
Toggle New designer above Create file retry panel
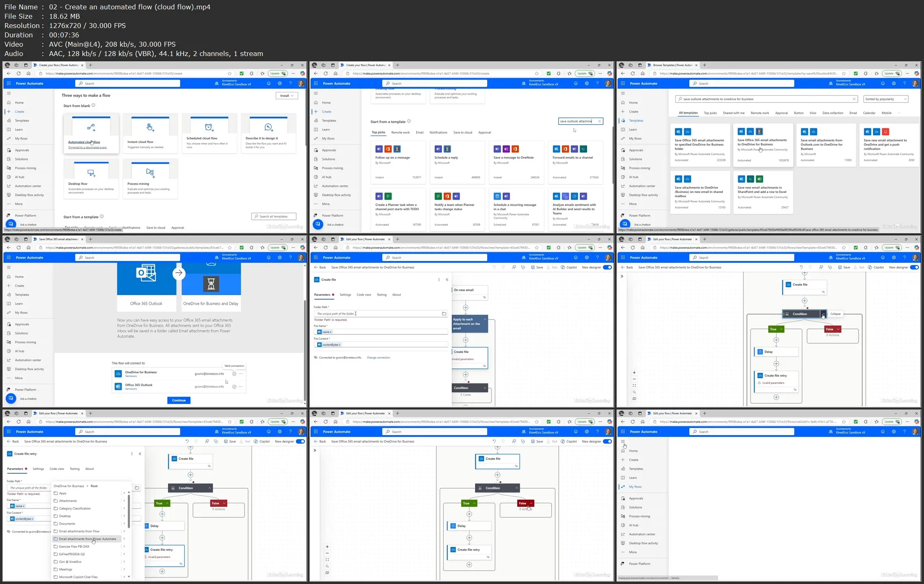point(300,441)
